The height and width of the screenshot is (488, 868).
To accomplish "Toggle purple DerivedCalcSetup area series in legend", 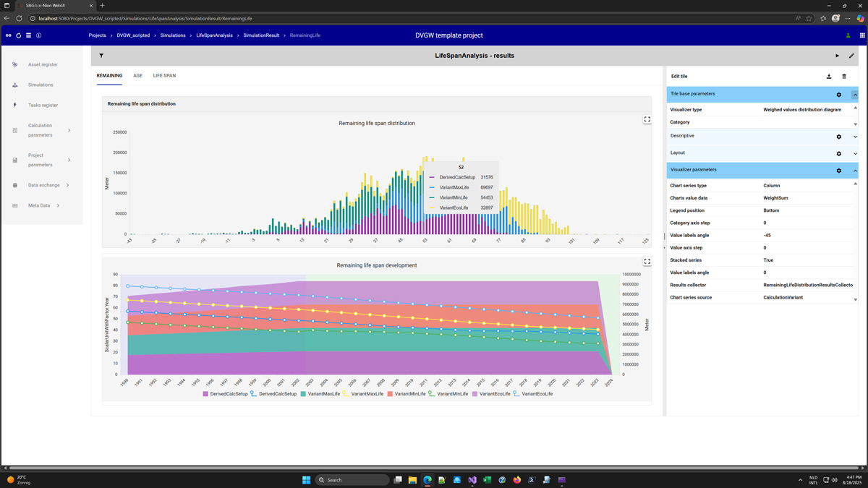I will click(x=224, y=394).
